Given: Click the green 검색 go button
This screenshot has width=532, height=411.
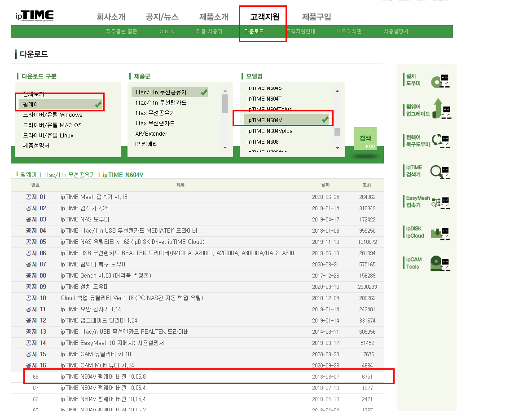Looking at the screenshot, I should point(365,138).
